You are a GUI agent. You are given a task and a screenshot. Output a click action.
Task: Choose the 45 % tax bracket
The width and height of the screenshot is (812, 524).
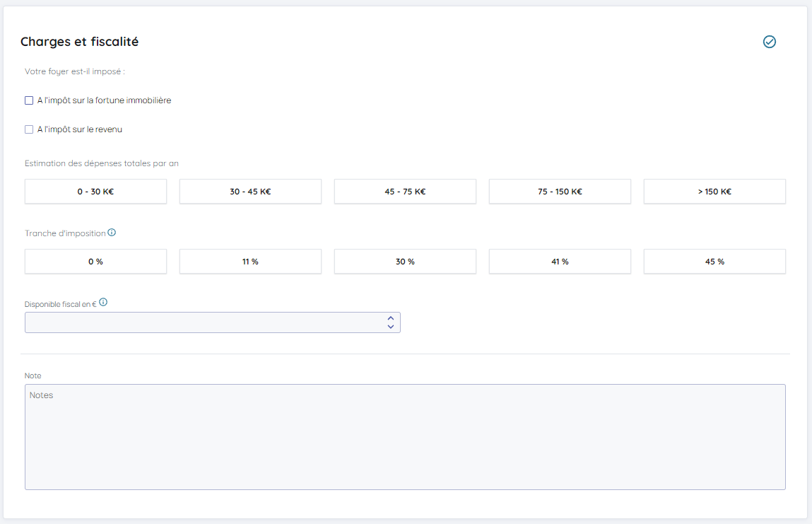click(714, 262)
